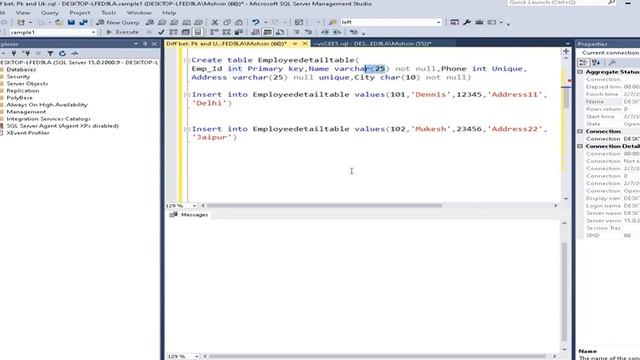Click Activity Monitor icon in Object Explorer
The width and height of the screenshot is (640, 360).
[75, 53]
